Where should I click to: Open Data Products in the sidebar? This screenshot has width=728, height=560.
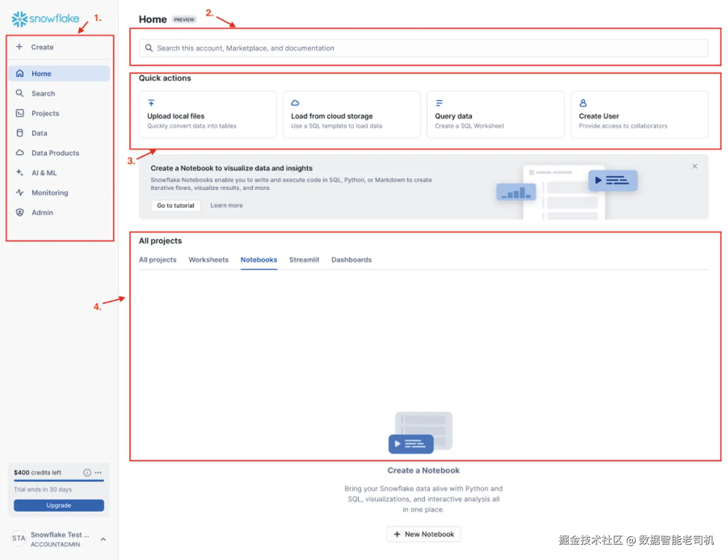point(59,152)
